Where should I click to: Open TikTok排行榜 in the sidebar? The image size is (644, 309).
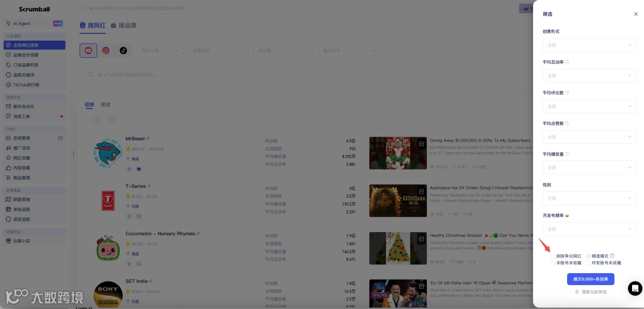click(x=35, y=85)
